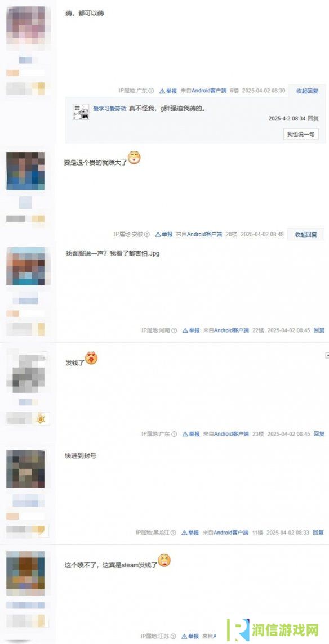This screenshot has height=644, width=329.
Task: Open the 爱学习爱劳动 username link
Action: pos(110,109)
